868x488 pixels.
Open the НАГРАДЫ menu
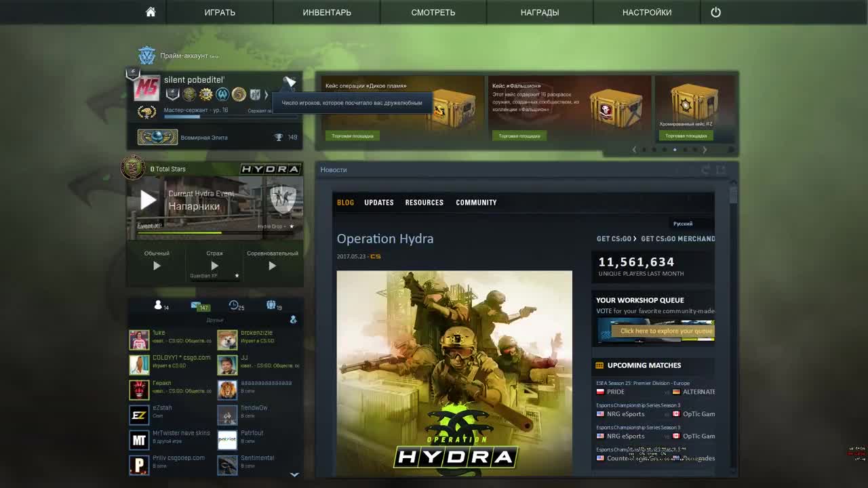540,12
